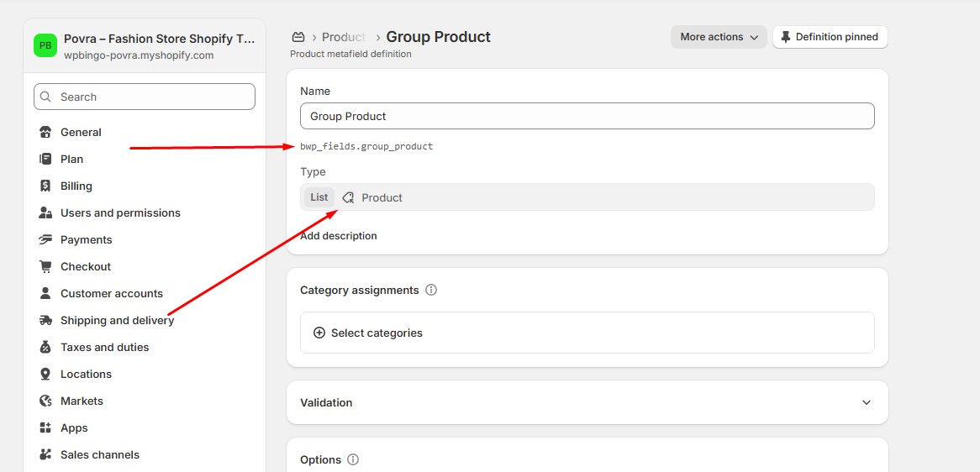Click the metafields breadcrumb home icon
Screen dimensions: 980x472
298,38
